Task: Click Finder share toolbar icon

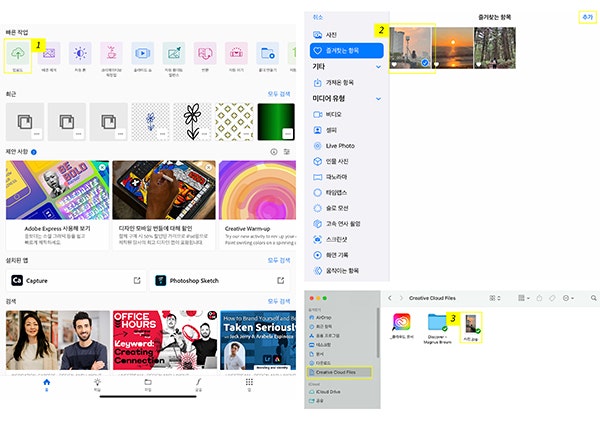Action: click(539, 298)
